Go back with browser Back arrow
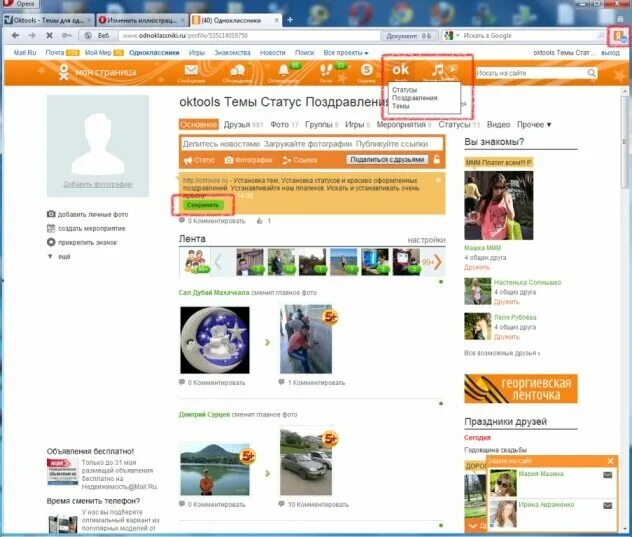The height and width of the screenshot is (537, 632). point(15,35)
